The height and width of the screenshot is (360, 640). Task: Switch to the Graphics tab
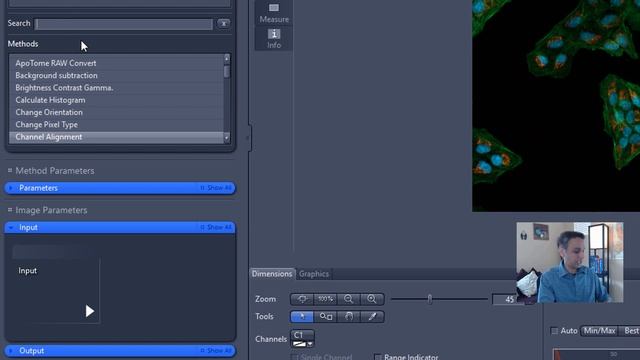[313, 274]
